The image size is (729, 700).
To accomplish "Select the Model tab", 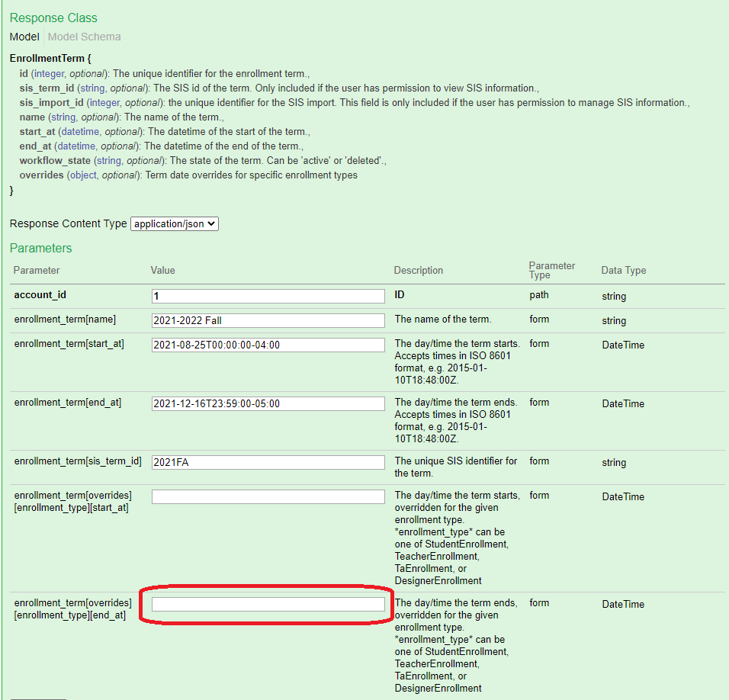I will [x=24, y=37].
